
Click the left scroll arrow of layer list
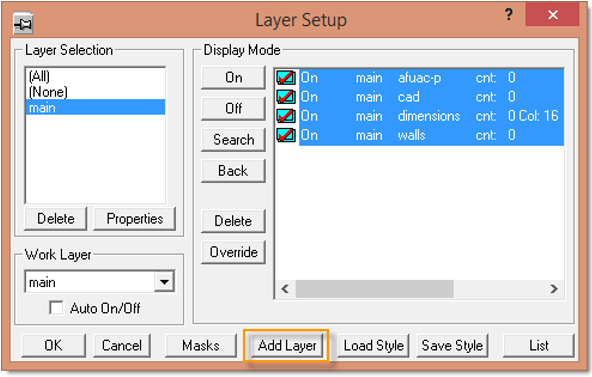pos(285,289)
